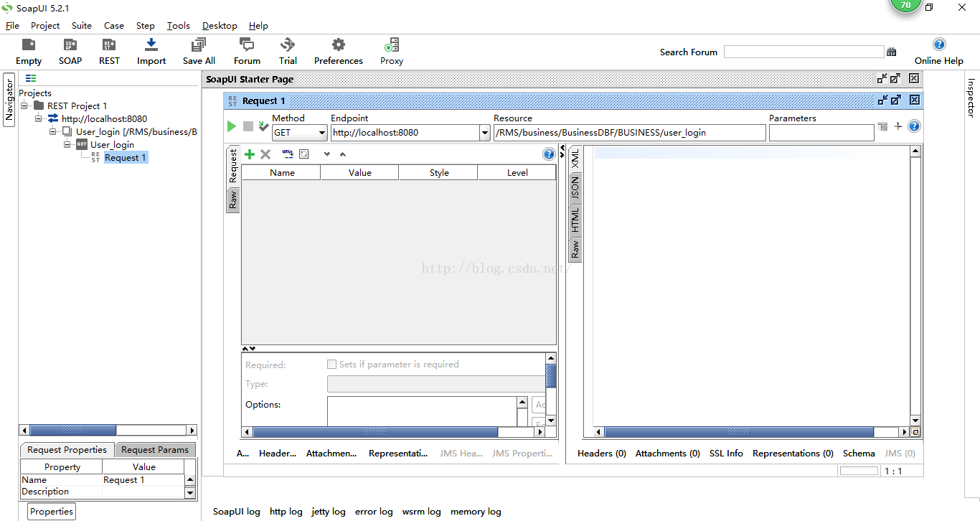
Task: Open the Tools menu
Action: coord(179,25)
